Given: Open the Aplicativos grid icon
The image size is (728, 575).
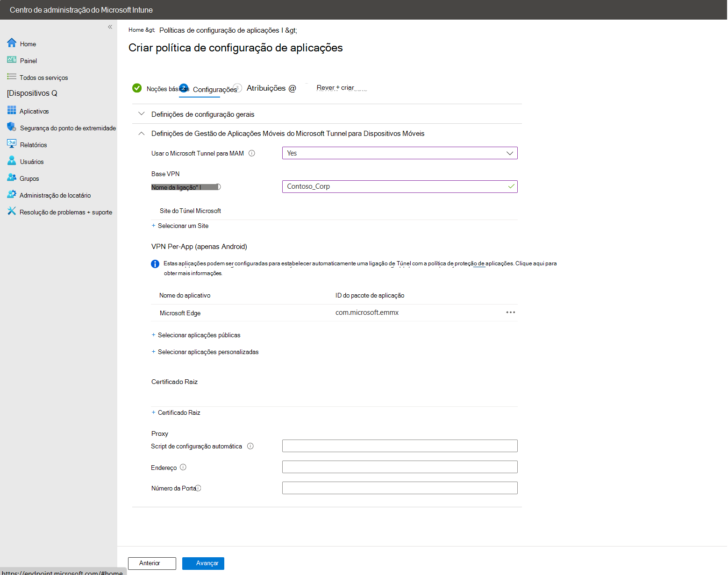Looking at the screenshot, I should [x=12, y=110].
